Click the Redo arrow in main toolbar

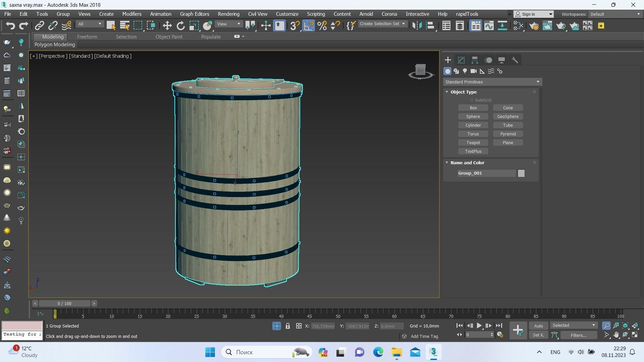(23, 25)
